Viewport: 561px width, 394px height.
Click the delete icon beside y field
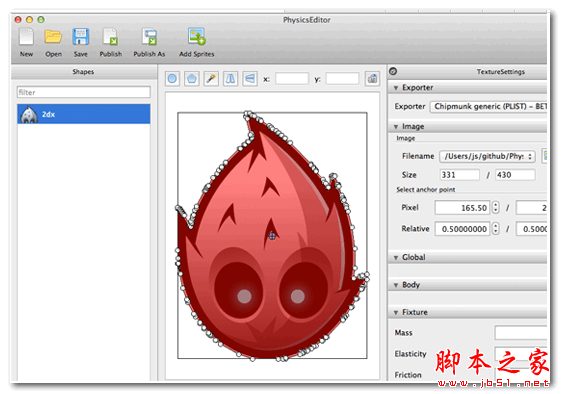(372, 78)
